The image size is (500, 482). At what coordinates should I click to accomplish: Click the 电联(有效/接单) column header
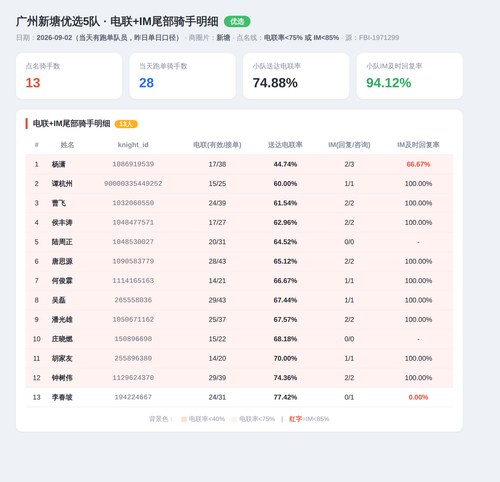[x=217, y=145]
